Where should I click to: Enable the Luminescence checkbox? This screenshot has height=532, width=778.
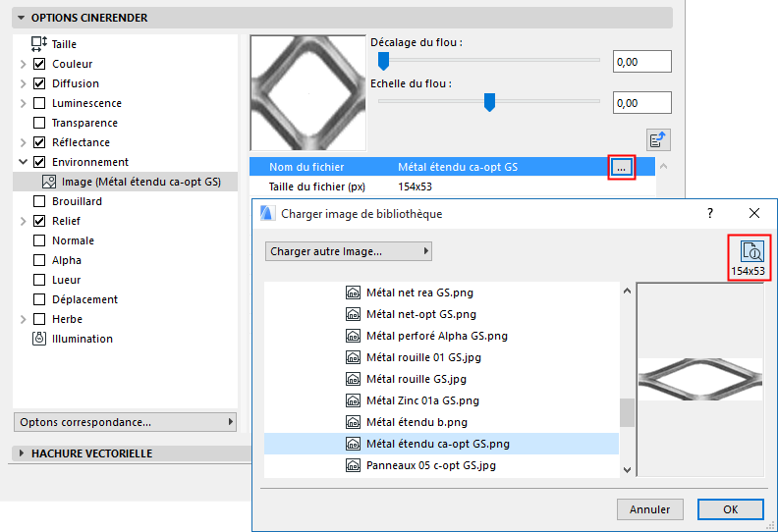[39, 103]
